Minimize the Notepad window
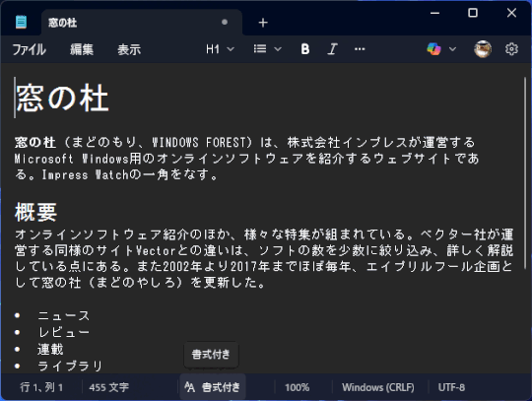532x401 pixels. click(x=435, y=13)
